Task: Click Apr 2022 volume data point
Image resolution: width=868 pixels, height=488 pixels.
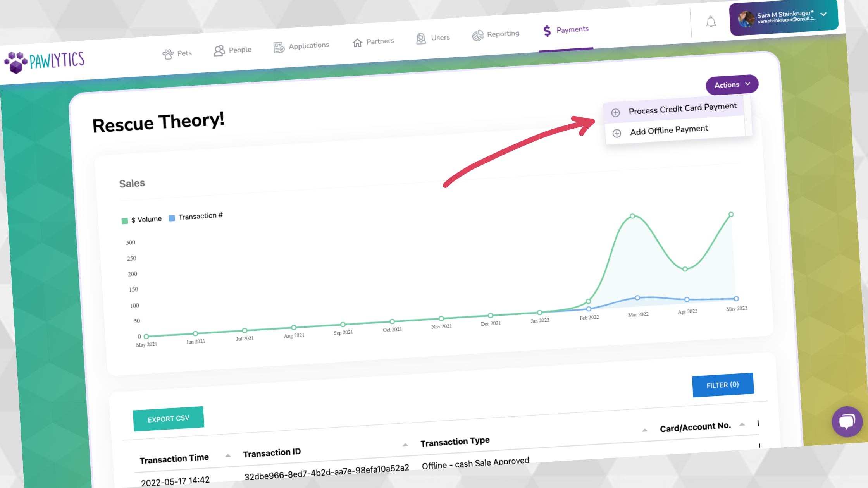Action: (685, 269)
